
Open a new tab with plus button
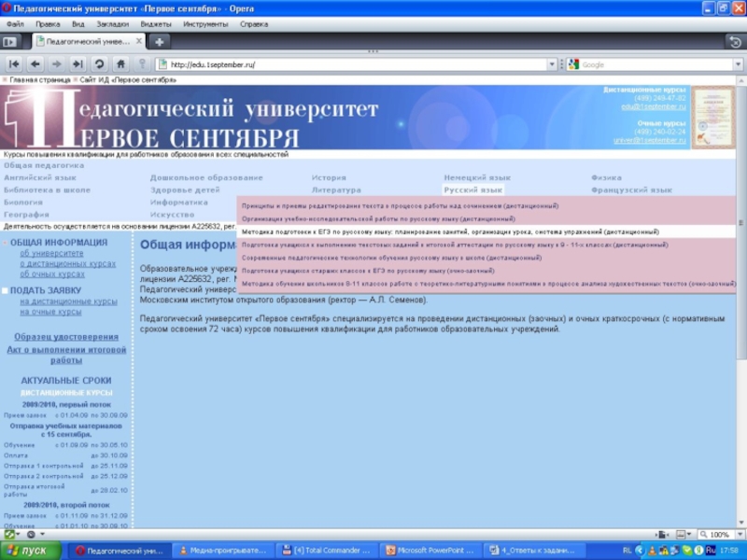pos(159,42)
